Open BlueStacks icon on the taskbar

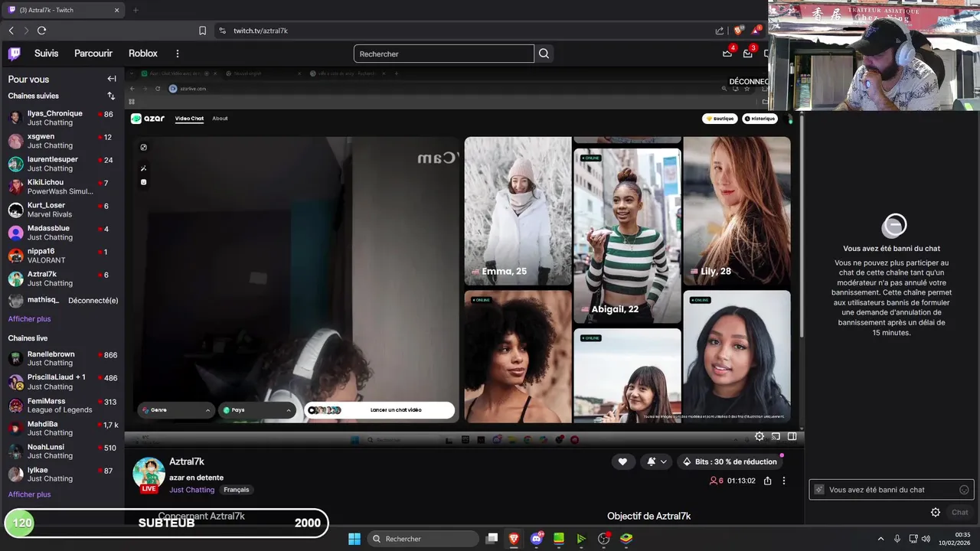coord(626,539)
